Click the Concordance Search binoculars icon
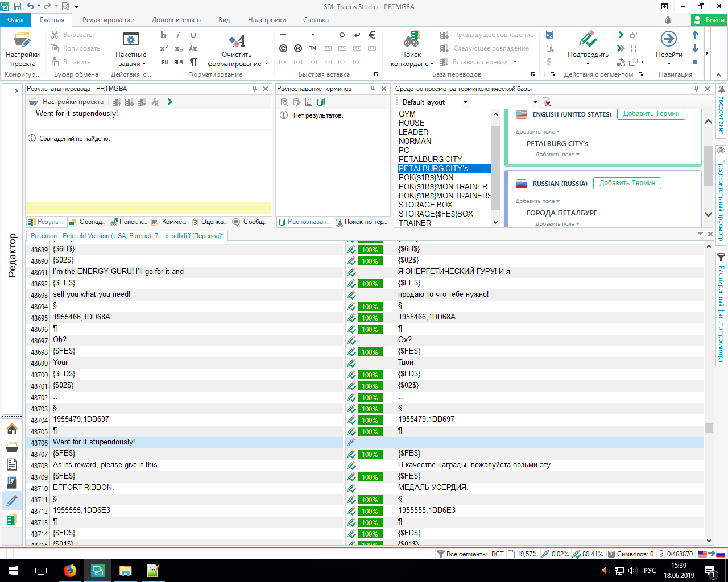This screenshot has height=582, width=728. click(411, 40)
